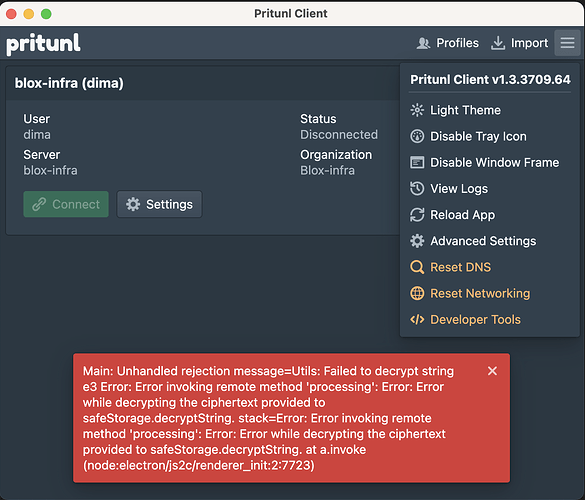Click the Reset DNS magnifier icon
This screenshot has width=585, height=500.
[x=417, y=267]
